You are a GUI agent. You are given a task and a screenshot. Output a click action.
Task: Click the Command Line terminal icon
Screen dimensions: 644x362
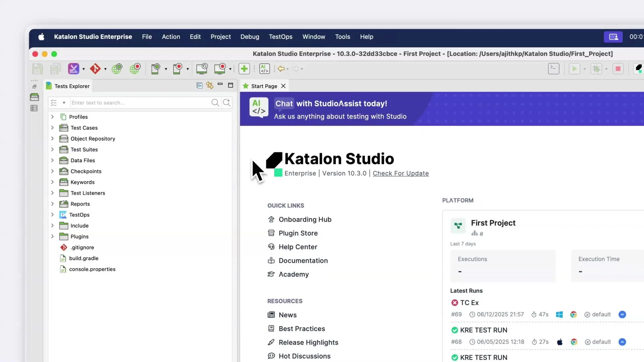[x=553, y=69]
